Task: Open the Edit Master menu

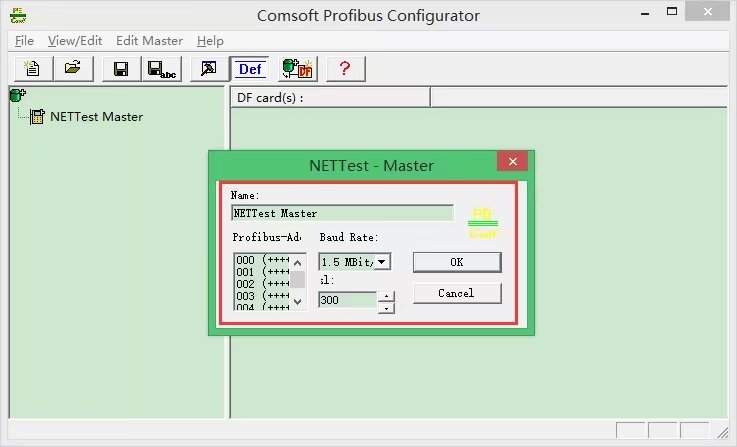Action: pyautogui.click(x=149, y=41)
